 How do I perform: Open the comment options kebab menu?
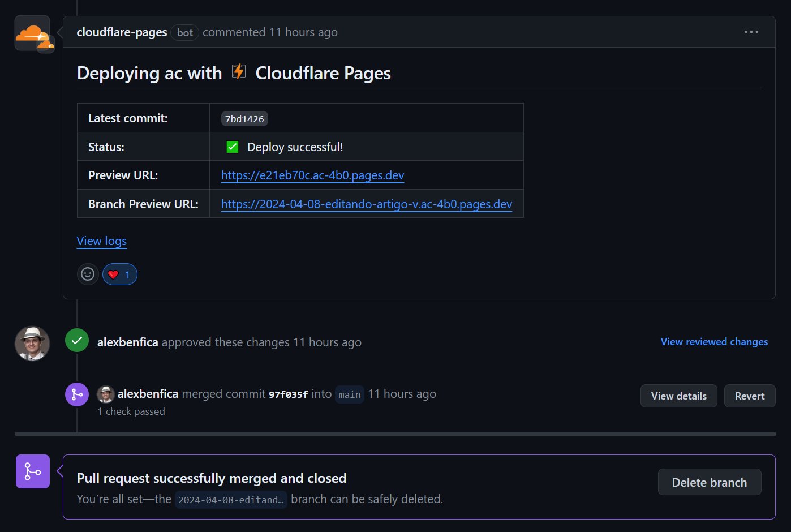coord(751,32)
